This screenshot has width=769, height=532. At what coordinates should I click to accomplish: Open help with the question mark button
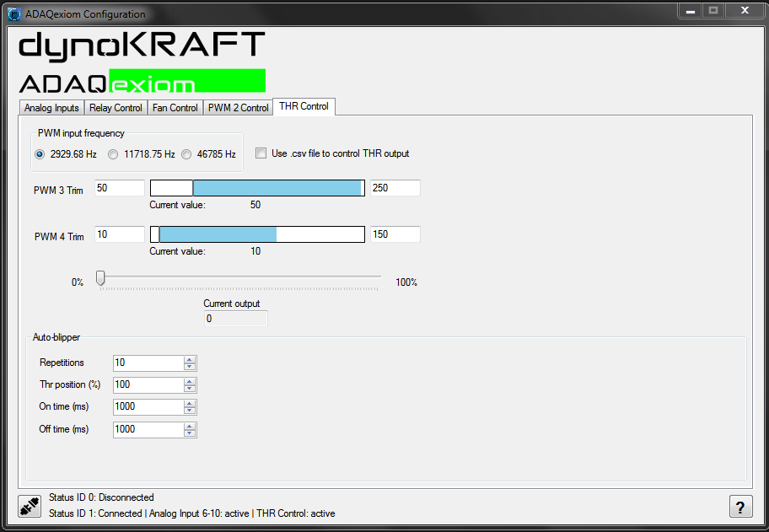740,506
